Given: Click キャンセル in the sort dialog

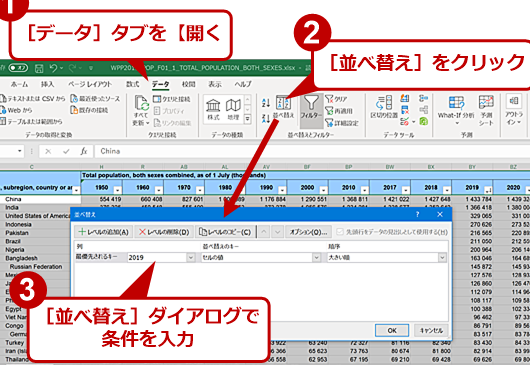Looking at the screenshot, I should pyautogui.click(x=431, y=330).
